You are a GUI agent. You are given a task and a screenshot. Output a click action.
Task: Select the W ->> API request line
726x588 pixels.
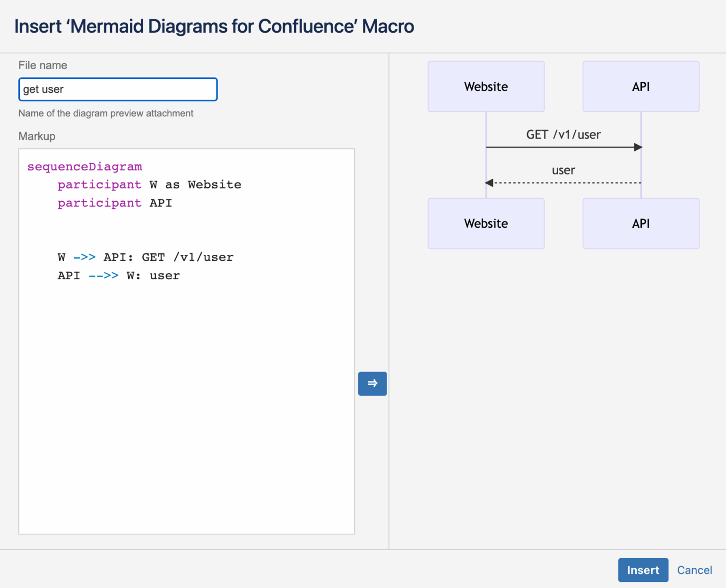(x=145, y=257)
